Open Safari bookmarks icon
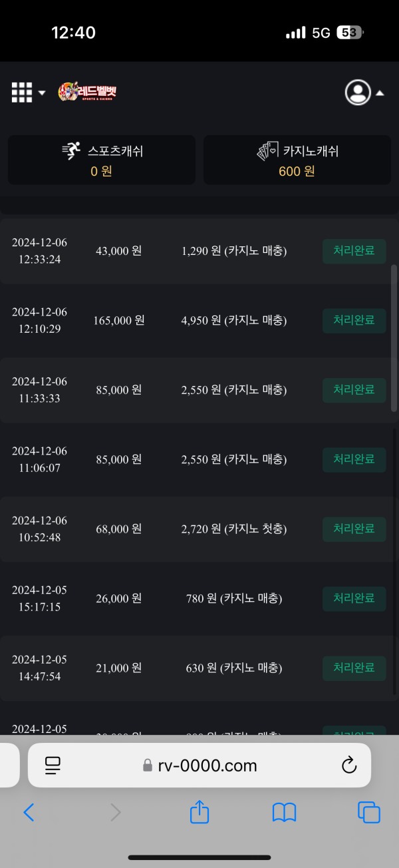 pyautogui.click(x=284, y=812)
